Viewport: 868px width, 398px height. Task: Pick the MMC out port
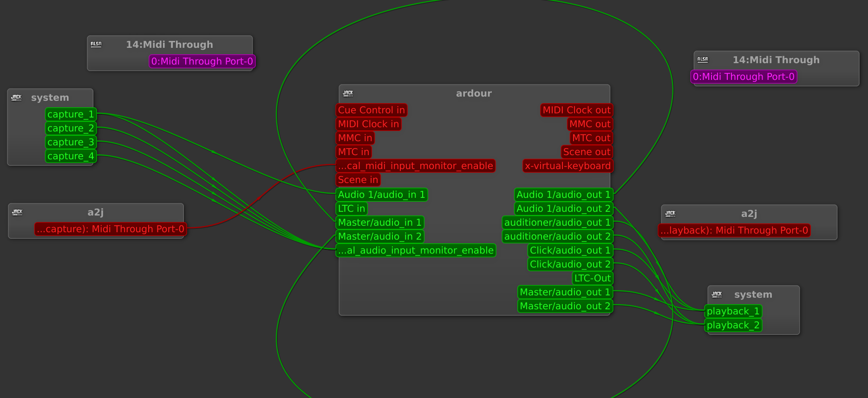tap(590, 124)
